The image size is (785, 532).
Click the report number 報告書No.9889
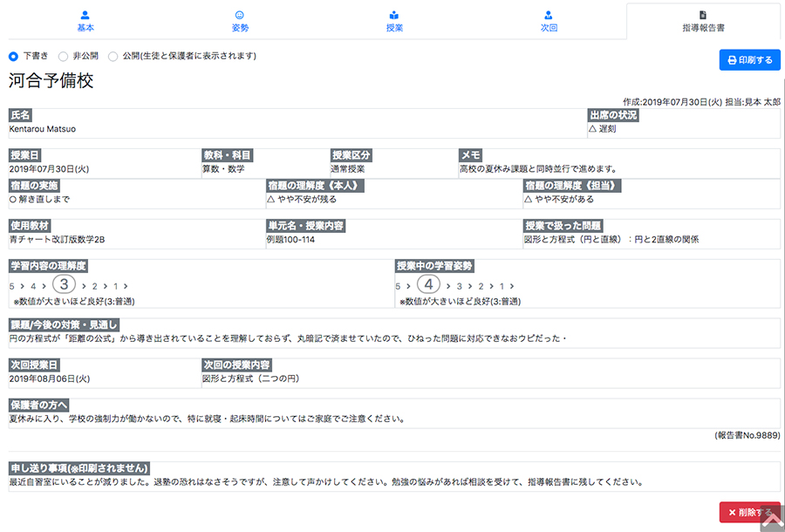[x=747, y=435]
